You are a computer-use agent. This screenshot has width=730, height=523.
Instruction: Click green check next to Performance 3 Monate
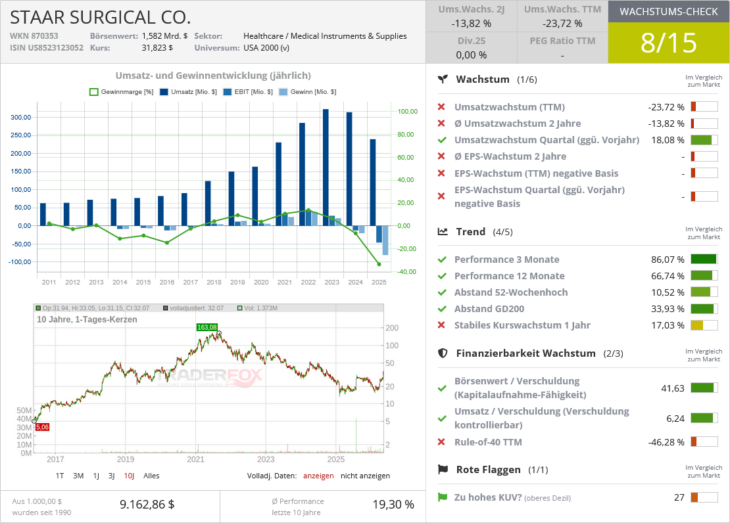point(442,259)
